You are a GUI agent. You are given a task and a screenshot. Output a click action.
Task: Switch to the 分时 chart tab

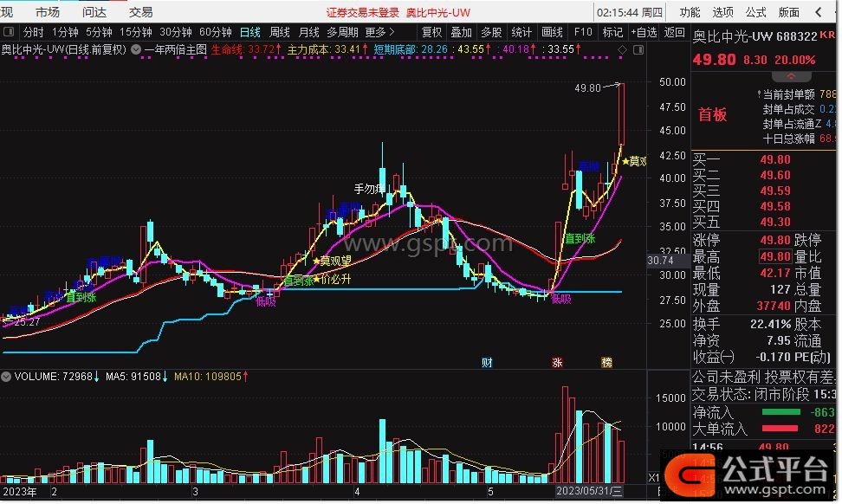click(x=34, y=32)
